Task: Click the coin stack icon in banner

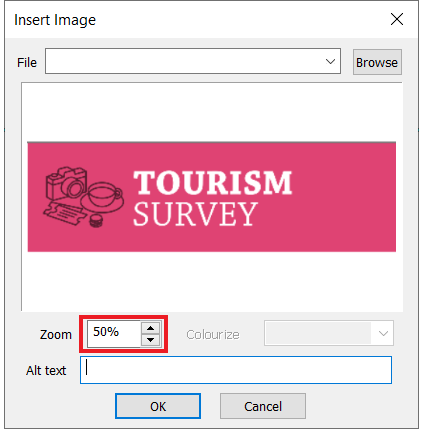Action: [96, 221]
